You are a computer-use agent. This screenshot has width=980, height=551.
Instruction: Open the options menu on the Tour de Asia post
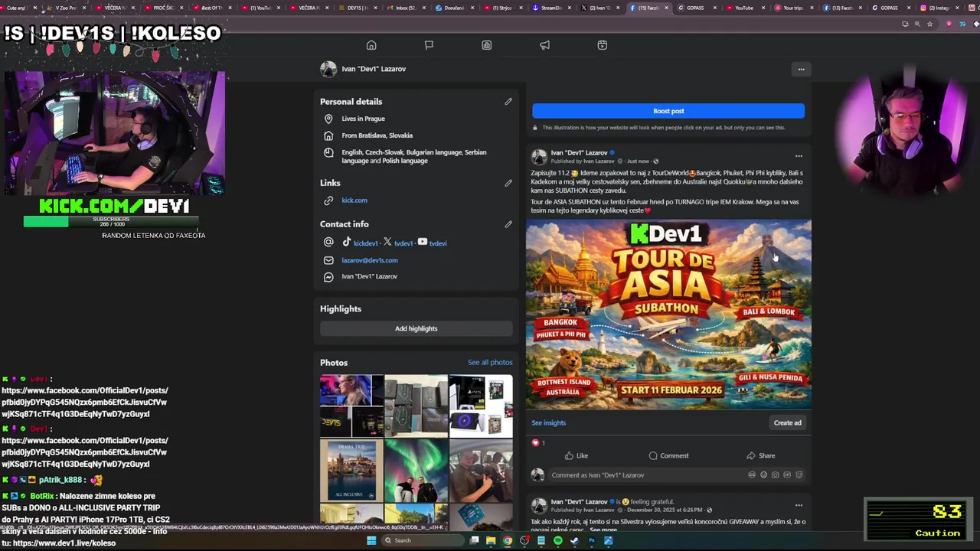tap(799, 156)
